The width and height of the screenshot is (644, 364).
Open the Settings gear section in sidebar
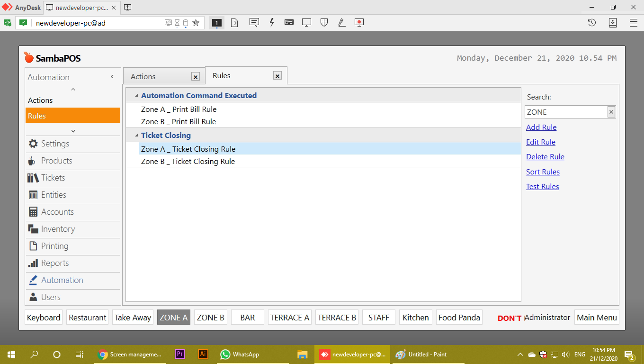coord(73,144)
